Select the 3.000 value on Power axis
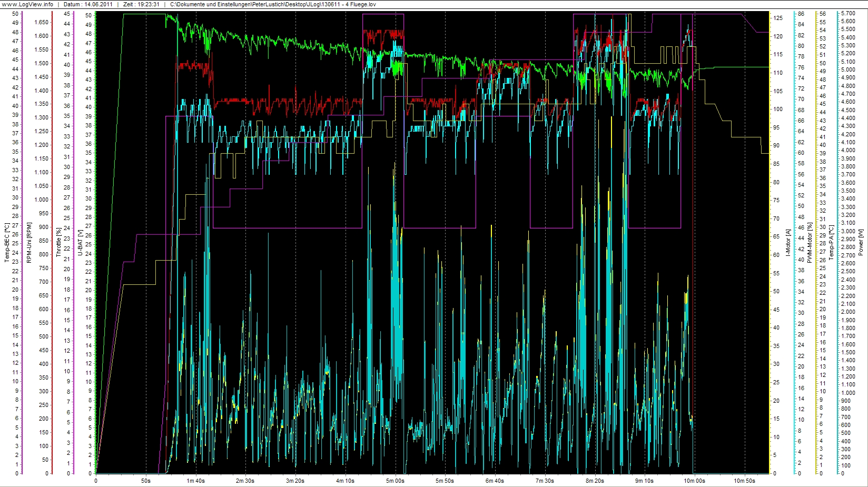Viewport: 868px width, 487px height. pos(849,231)
